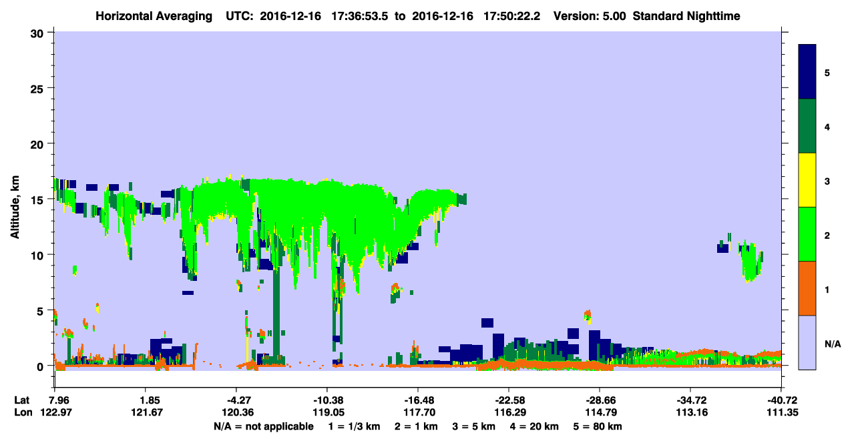
Task: Click longitude value 119.05
Action: [x=327, y=412]
